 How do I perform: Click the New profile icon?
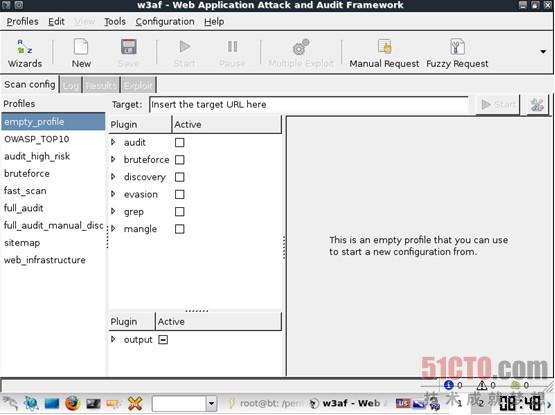(x=81, y=53)
